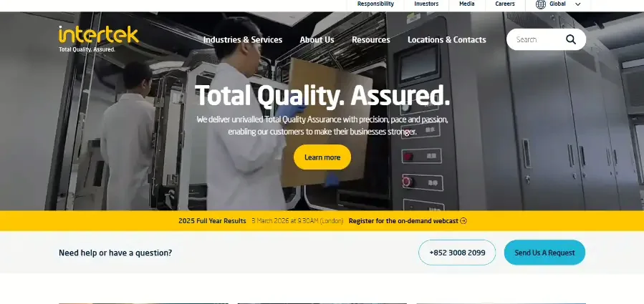Open Industries & Services menu
Image resolution: width=644 pixels, height=304 pixels.
click(243, 40)
